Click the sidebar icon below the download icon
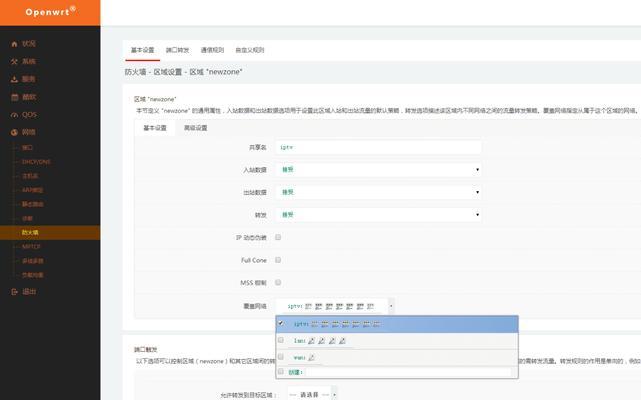The width and height of the screenshot is (641, 400). pyautogui.click(x=14, y=97)
